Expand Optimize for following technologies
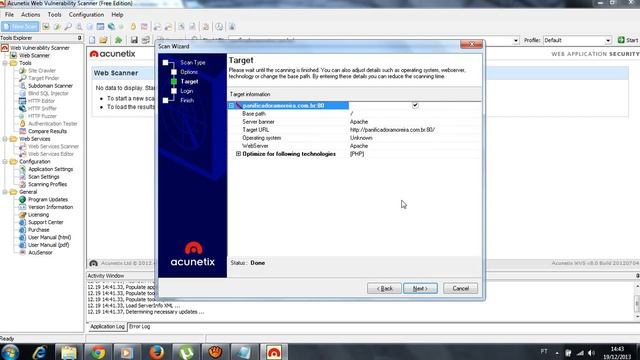The image size is (640, 360). click(x=238, y=154)
